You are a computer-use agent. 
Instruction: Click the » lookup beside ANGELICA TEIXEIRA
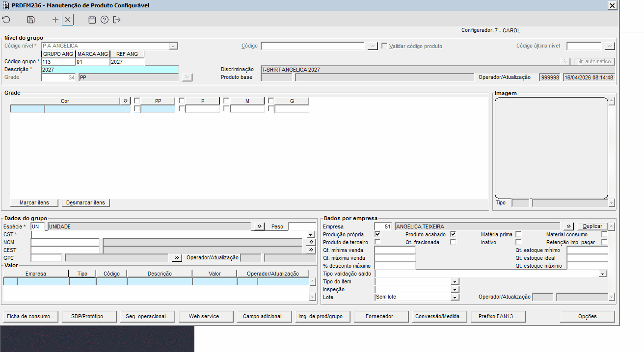pyautogui.click(x=568, y=226)
